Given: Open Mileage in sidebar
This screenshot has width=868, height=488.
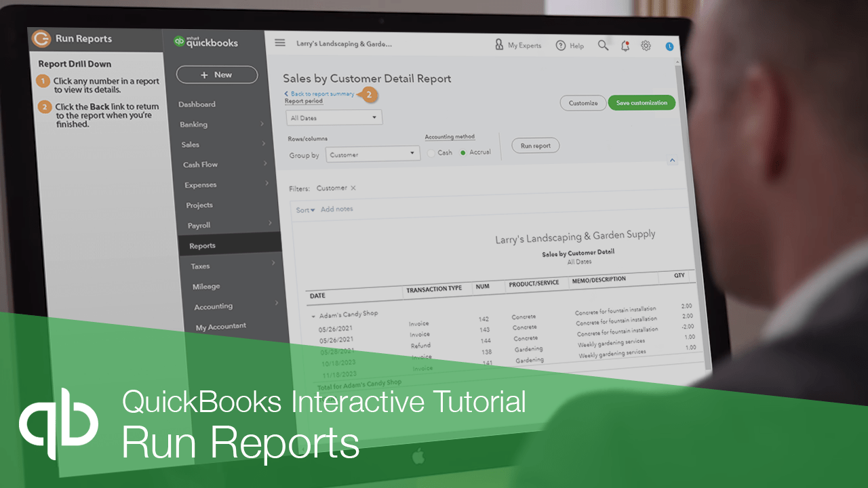Looking at the screenshot, I should tap(205, 287).
